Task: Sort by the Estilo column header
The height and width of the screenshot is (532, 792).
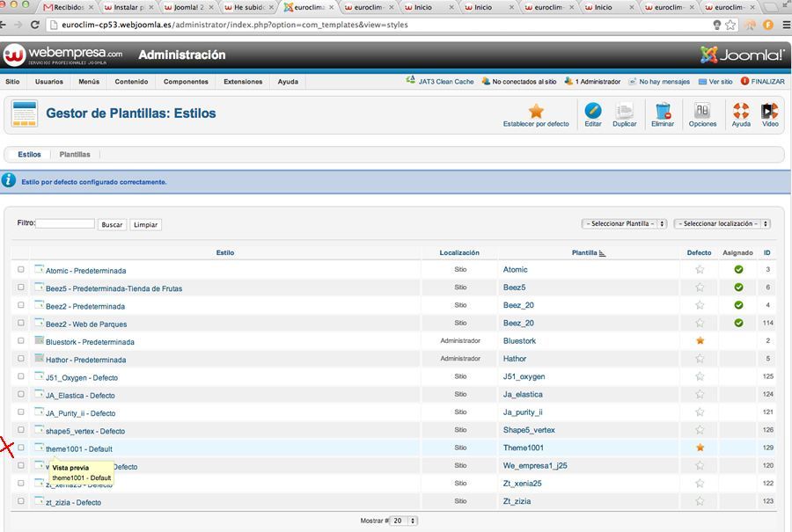Action: [225, 253]
